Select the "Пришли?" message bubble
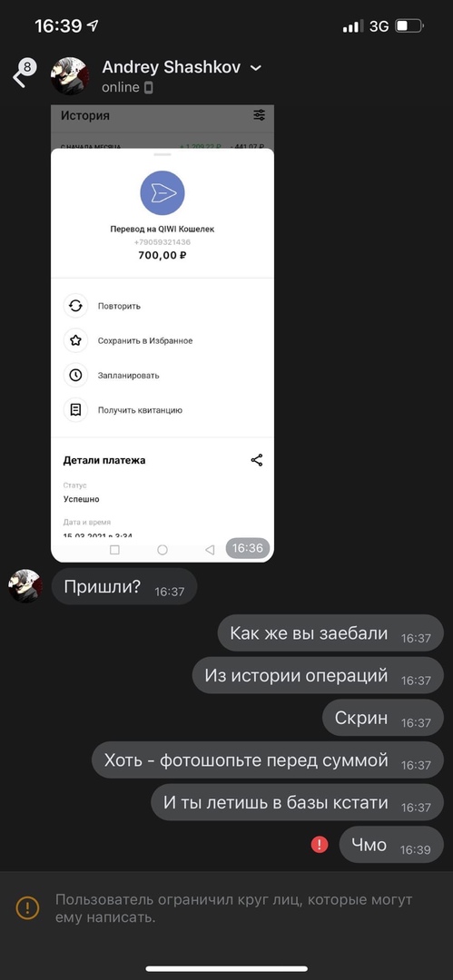 point(123,587)
